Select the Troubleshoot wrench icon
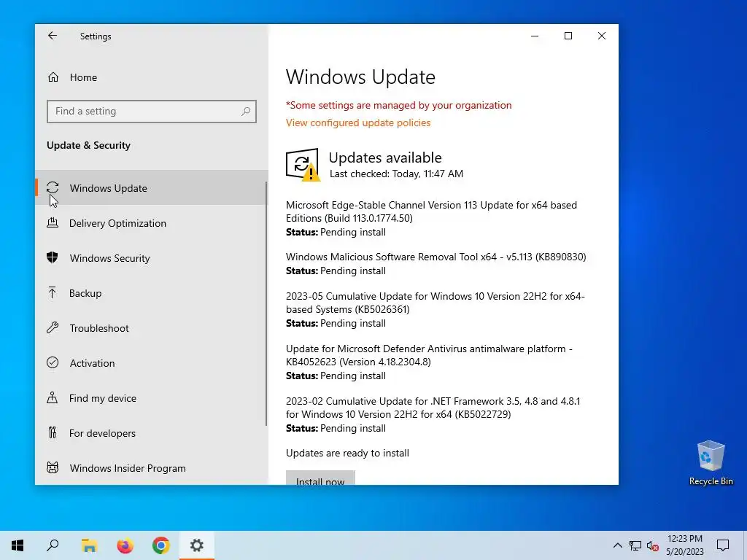This screenshot has height=560, width=747. pos(53,327)
